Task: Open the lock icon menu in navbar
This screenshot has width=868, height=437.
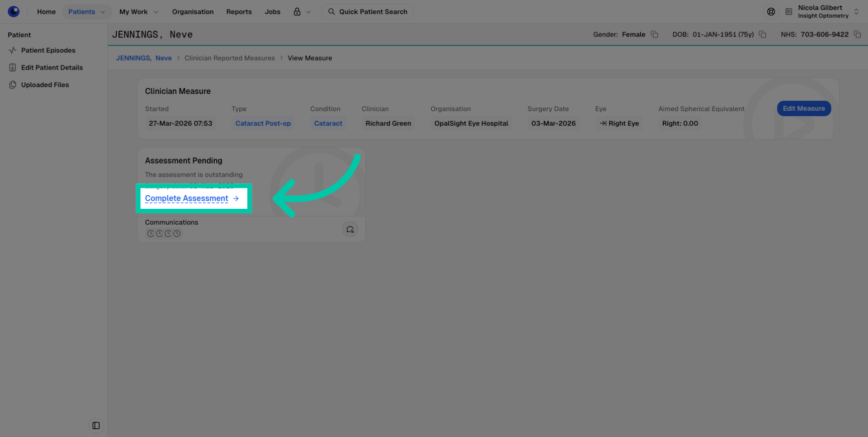Action: 297,12
